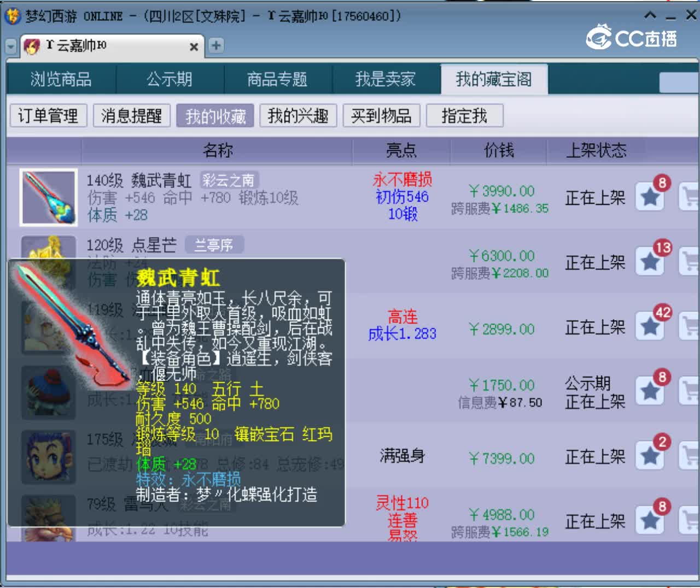Screen dimensions: 700x588
Task: Select 我的藏宝阁 tab
Action: 494,79
